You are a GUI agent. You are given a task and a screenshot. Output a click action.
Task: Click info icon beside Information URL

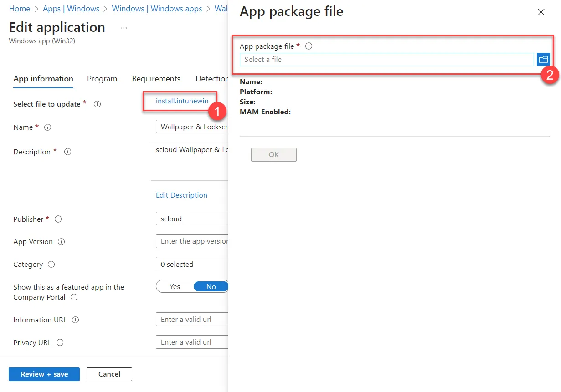[x=76, y=320]
